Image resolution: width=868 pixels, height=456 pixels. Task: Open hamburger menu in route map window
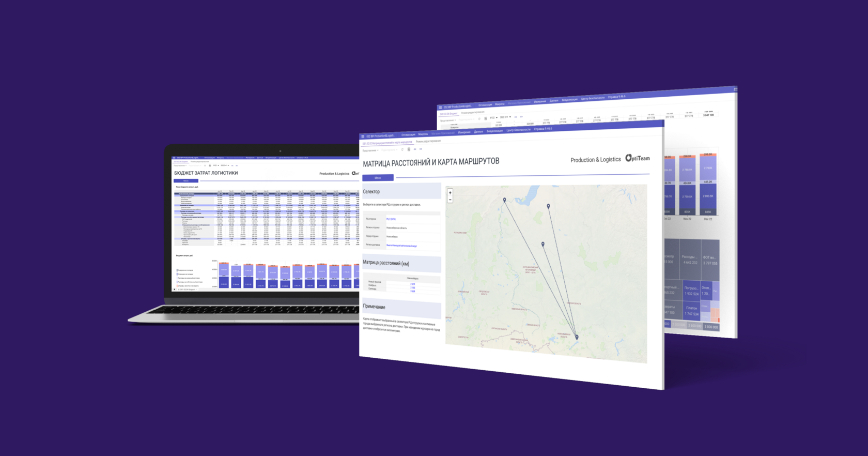click(x=363, y=136)
